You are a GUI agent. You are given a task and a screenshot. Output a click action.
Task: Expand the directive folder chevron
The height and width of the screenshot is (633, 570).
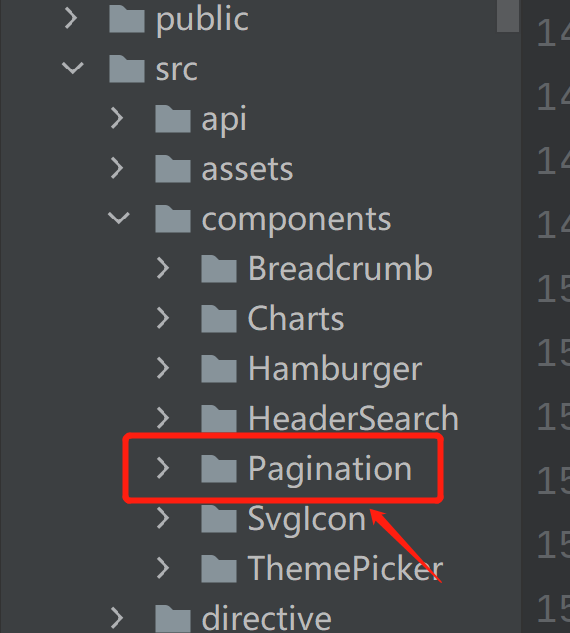[x=117, y=618]
